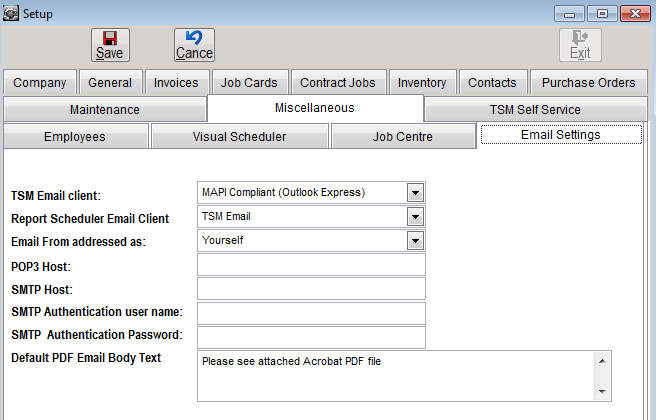Click the Exit door icon button

(x=580, y=45)
